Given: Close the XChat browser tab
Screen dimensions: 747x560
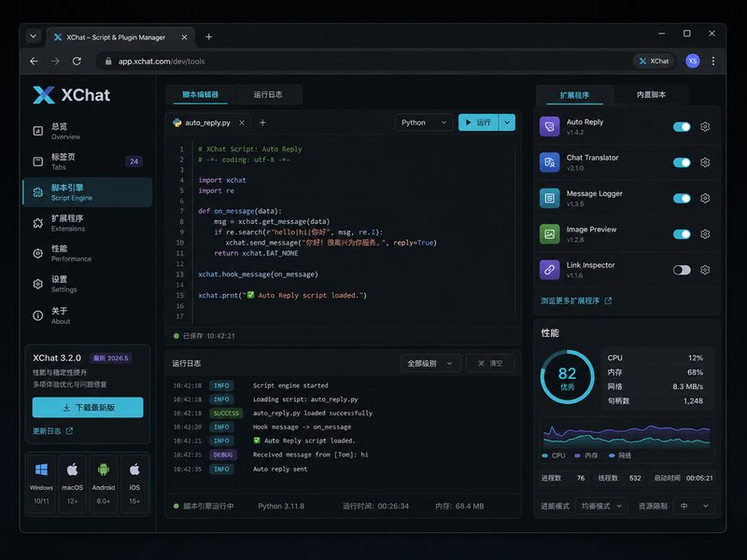Looking at the screenshot, I should [x=184, y=37].
